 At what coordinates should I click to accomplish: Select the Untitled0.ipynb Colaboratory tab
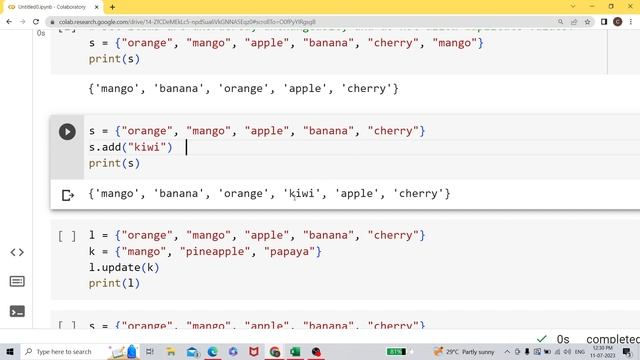point(51,7)
